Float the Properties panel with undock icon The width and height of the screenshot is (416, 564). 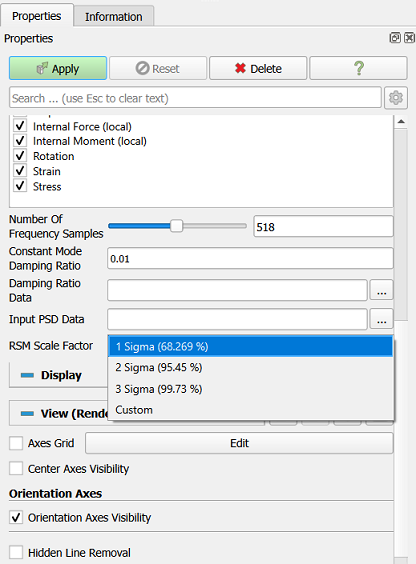click(395, 37)
